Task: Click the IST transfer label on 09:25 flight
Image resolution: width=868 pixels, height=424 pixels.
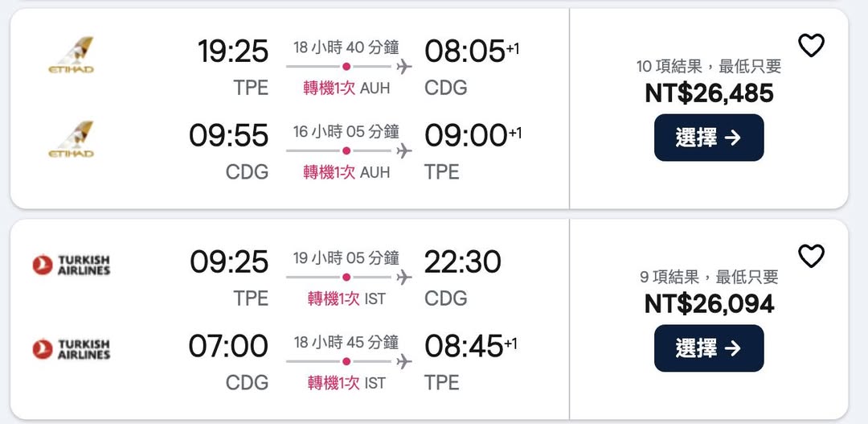Action: click(x=346, y=299)
